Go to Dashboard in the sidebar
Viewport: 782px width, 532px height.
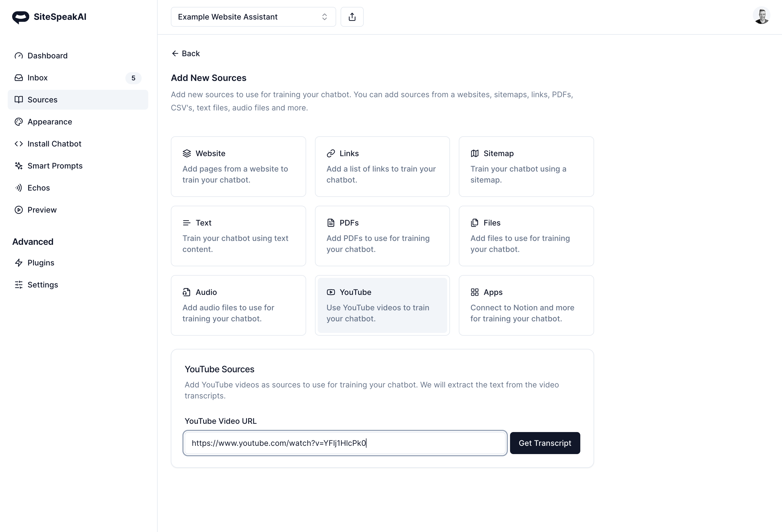(x=47, y=56)
